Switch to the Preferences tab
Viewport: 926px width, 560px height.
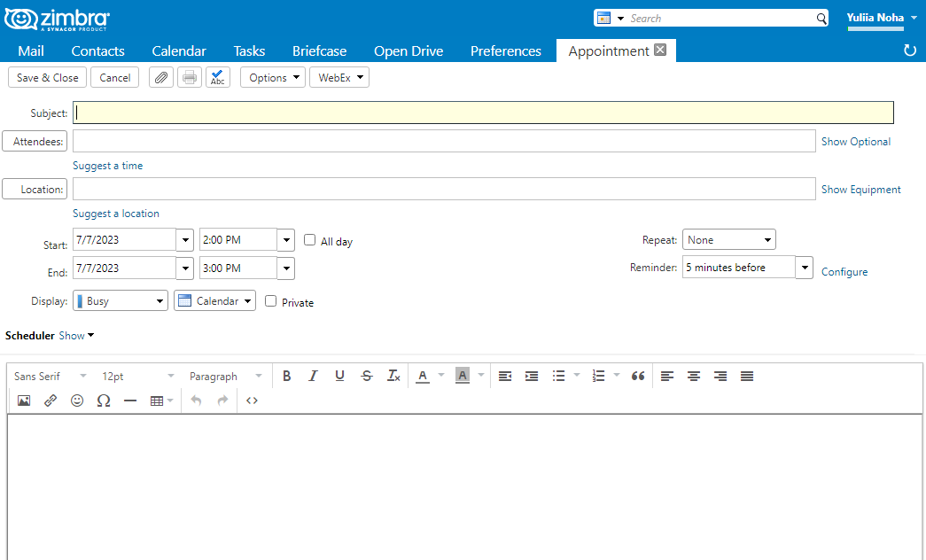(506, 51)
